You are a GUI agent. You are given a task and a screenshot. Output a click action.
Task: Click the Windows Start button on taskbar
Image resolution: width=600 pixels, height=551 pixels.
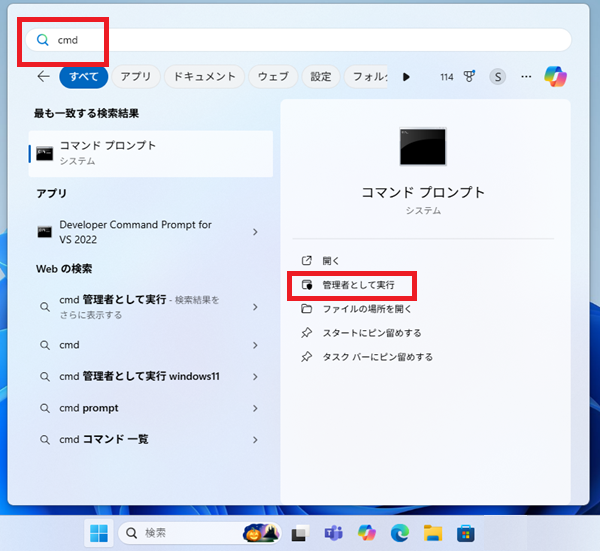pos(99,533)
